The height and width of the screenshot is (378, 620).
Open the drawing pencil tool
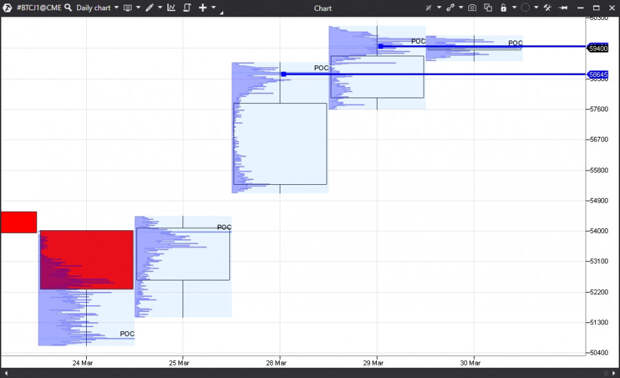click(x=149, y=8)
